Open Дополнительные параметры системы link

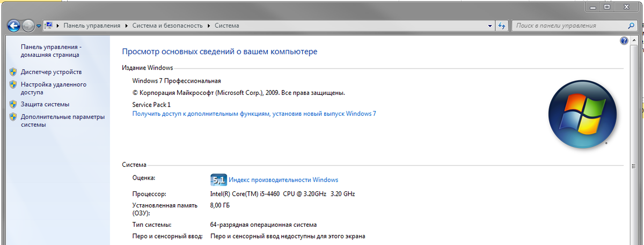pyautogui.click(x=63, y=121)
